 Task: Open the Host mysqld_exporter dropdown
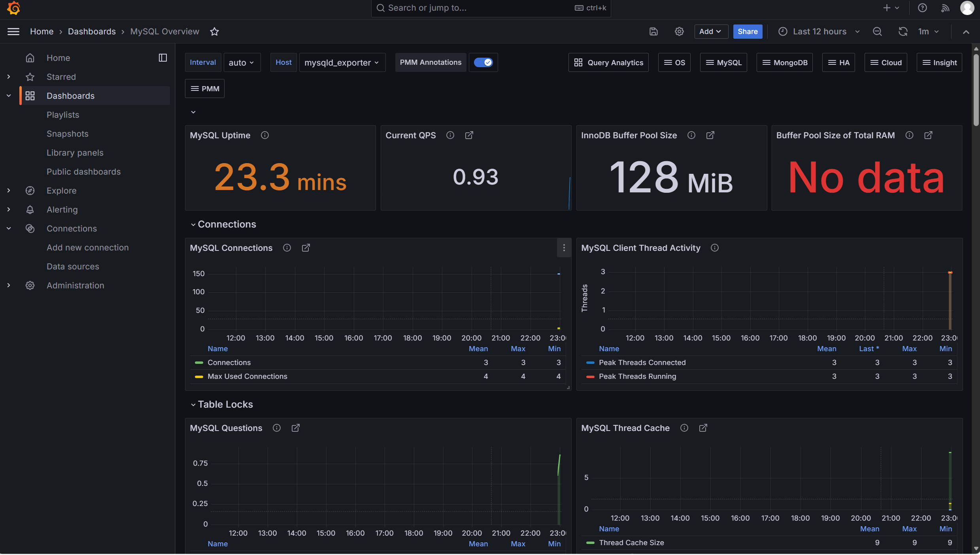tap(342, 62)
